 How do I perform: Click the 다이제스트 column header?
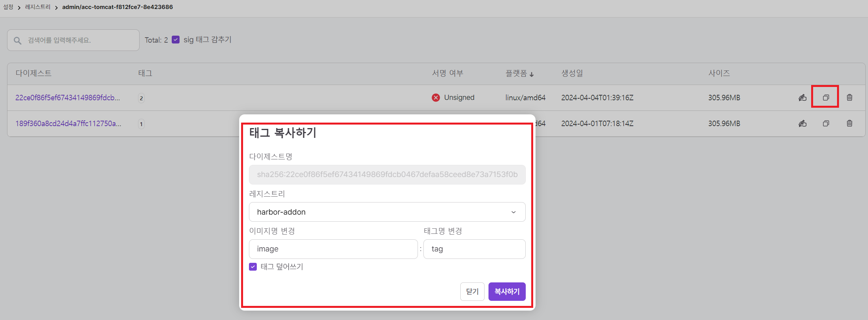pyautogui.click(x=34, y=73)
